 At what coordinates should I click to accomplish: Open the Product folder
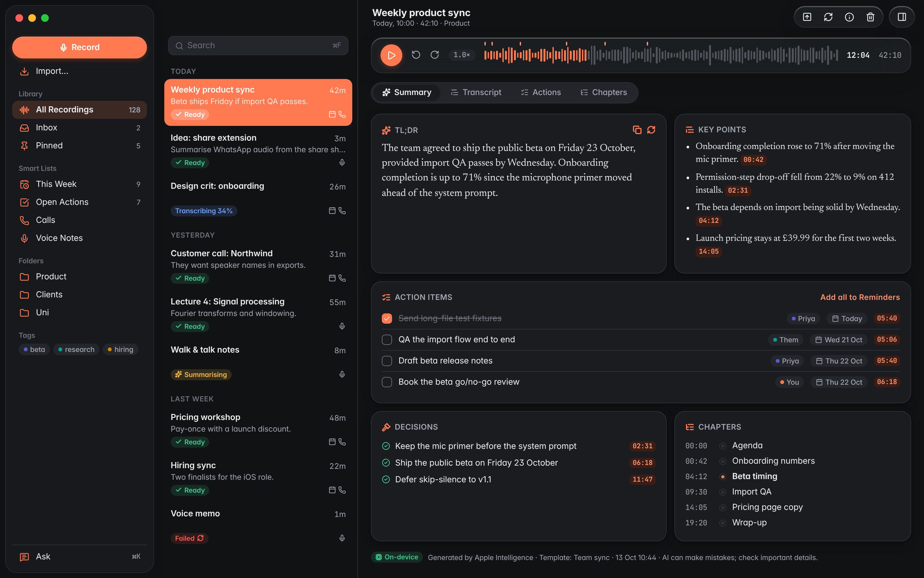[x=80, y=276]
